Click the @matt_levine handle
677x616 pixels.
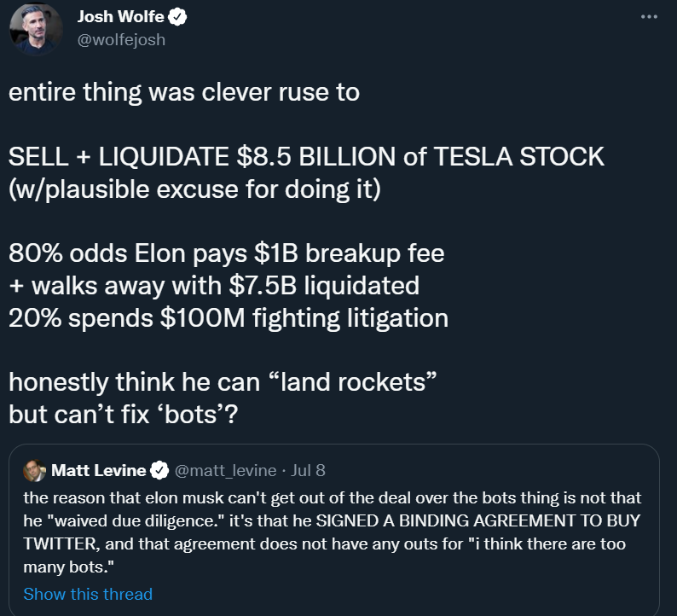225,470
